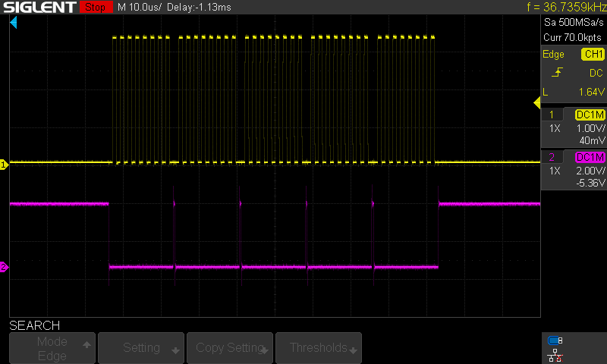Click the Edge trigger type label
Screen dimensions: 607x364
(553, 55)
